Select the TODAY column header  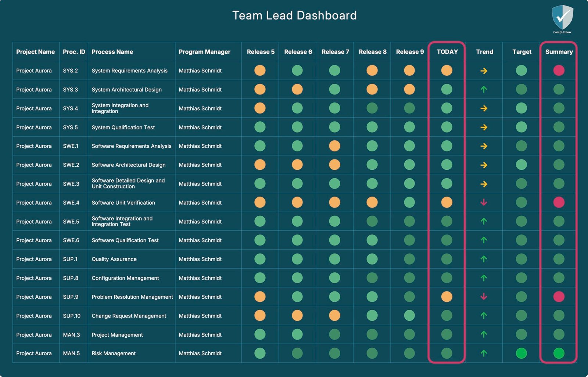pos(447,52)
